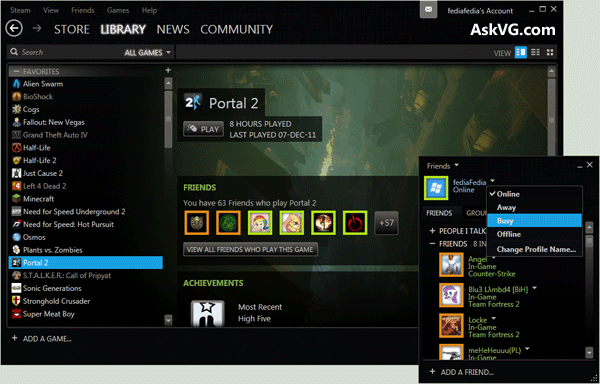600x384 pixels.
Task: Click the High Five achievement icon
Action: pyautogui.click(x=207, y=313)
